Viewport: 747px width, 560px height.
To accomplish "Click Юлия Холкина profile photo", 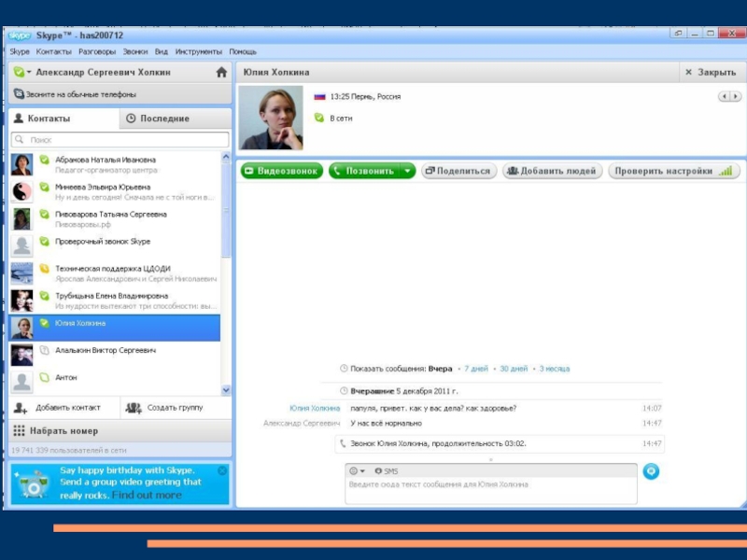I will [271, 118].
